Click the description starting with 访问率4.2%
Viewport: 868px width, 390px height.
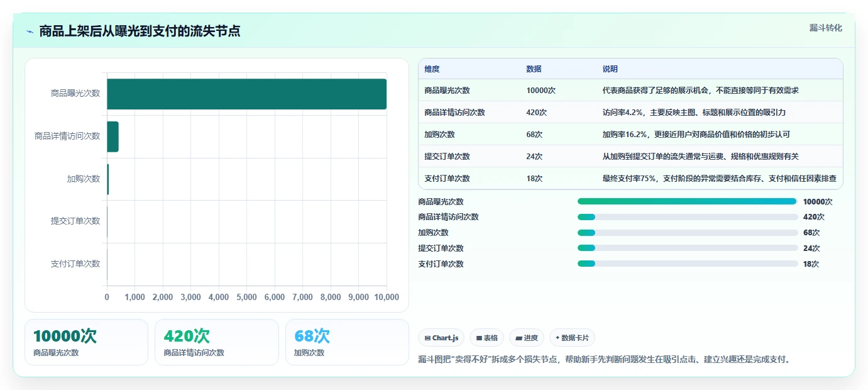(694, 113)
